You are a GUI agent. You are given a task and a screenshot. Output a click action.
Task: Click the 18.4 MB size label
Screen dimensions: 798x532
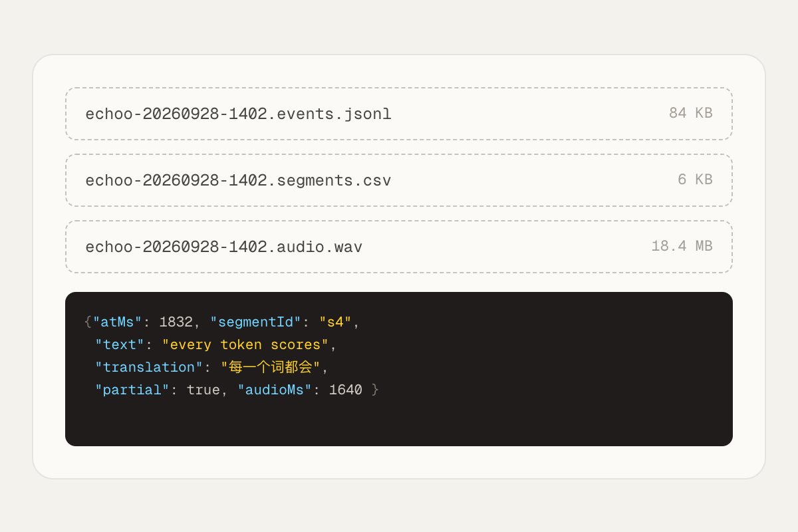[x=682, y=246]
